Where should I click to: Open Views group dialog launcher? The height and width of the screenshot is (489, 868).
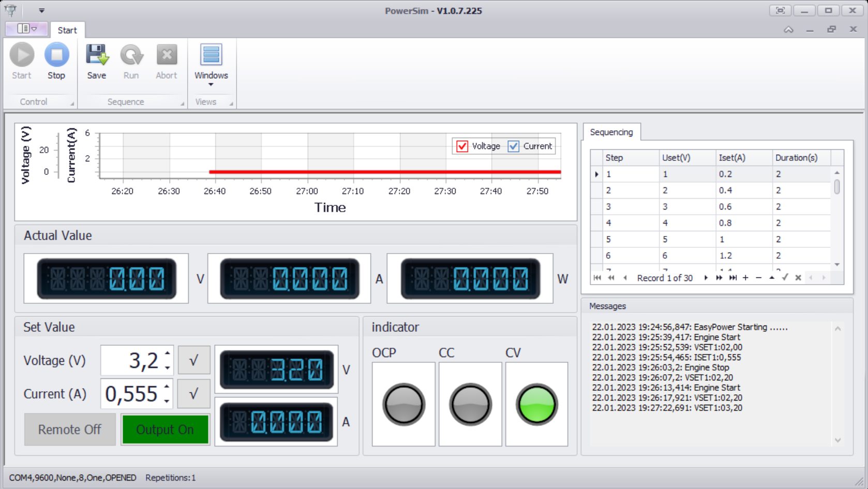tap(231, 104)
